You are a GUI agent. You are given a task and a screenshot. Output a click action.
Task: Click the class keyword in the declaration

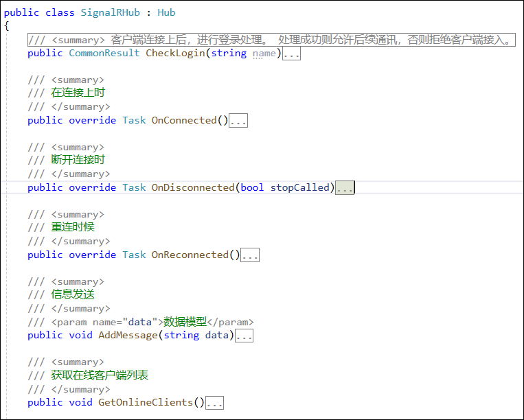tap(60, 12)
